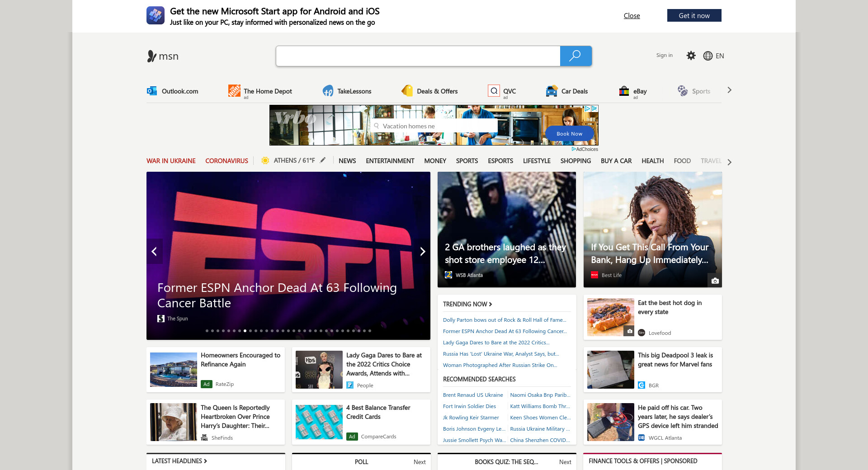The image size is (868, 470).
Task: Edit weather location pencil icon
Action: pyautogui.click(x=323, y=160)
